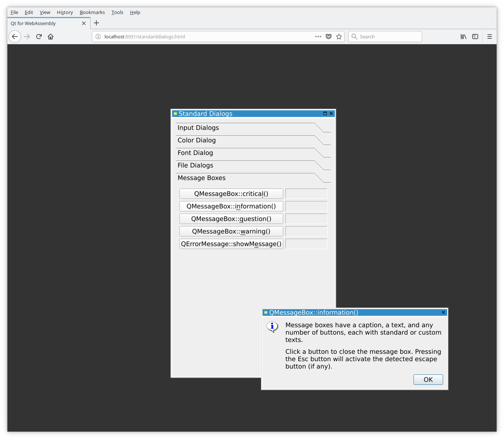
Task: Click the QMessageBox::warning() button
Action: 231,231
